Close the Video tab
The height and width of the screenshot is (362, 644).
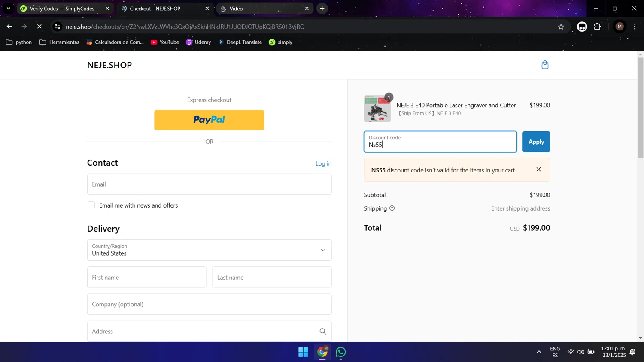click(307, 9)
